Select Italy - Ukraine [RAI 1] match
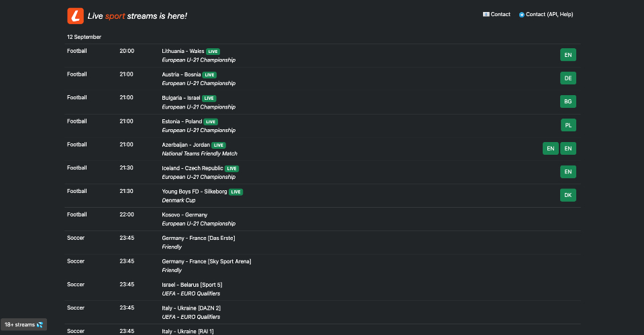644x335 pixels. 188,331
